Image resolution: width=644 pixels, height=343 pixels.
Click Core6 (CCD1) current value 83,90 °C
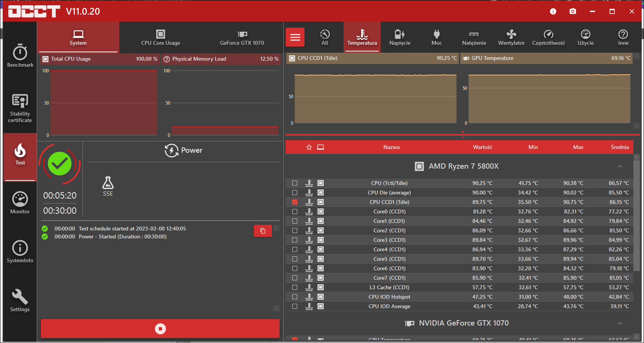point(482,268)
